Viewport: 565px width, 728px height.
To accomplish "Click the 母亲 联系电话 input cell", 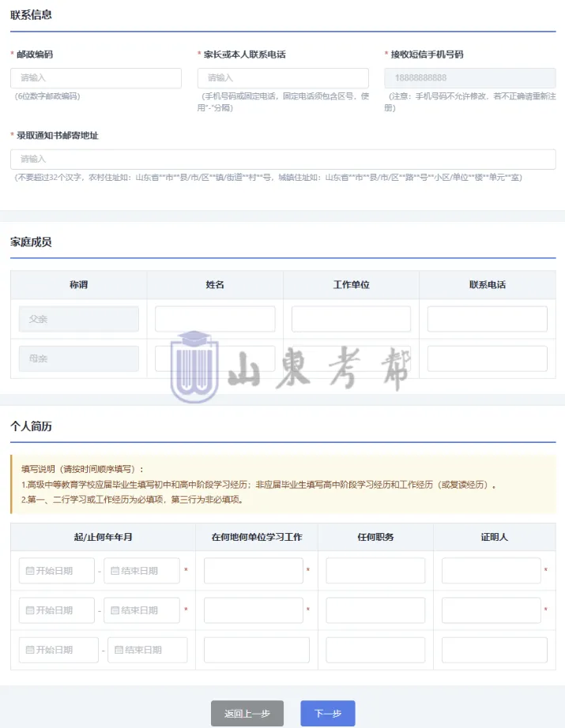I will coord(488,358).
